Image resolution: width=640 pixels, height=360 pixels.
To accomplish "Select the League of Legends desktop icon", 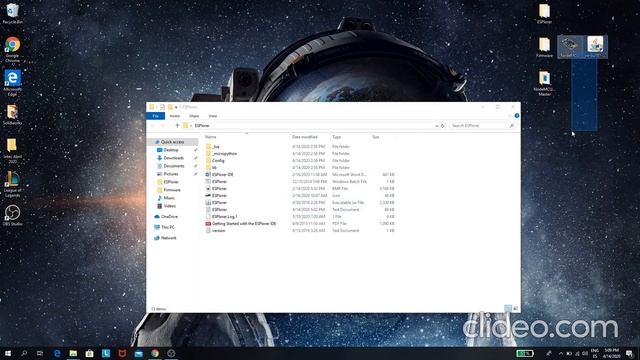I will 12,184.
